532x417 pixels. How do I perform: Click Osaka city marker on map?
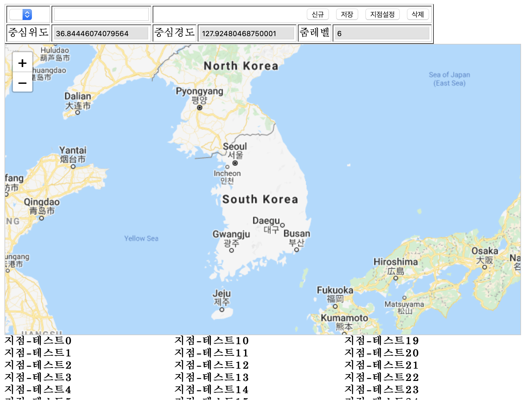(x=485, y=267)
